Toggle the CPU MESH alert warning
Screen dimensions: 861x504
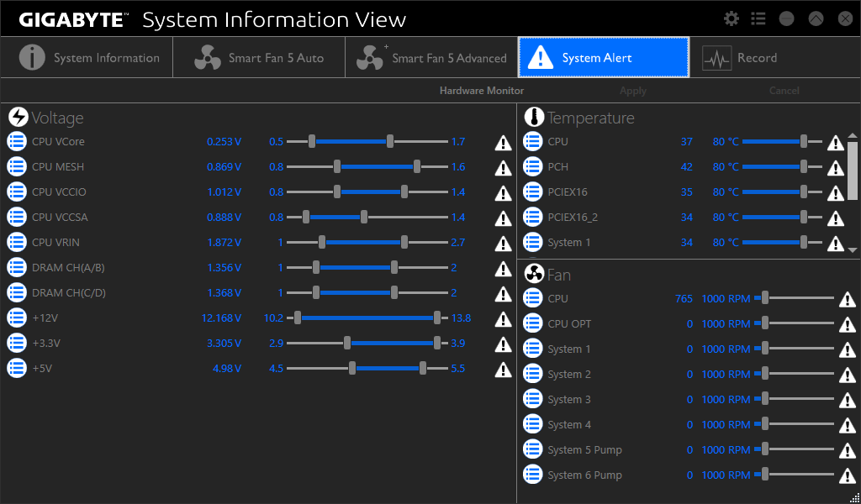click(x=503, y=168)
